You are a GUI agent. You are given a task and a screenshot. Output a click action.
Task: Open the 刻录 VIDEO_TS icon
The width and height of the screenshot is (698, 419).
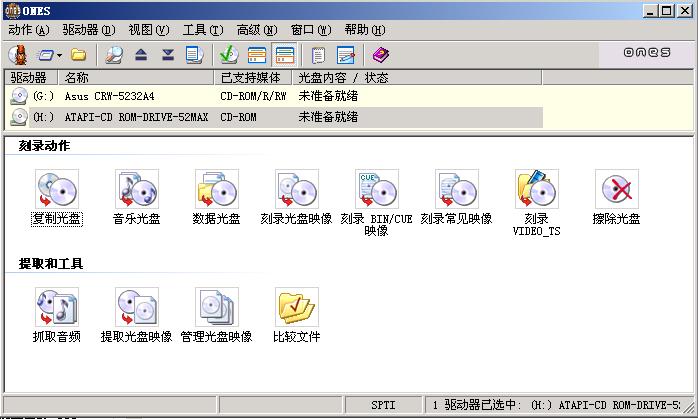coord(536,190)
